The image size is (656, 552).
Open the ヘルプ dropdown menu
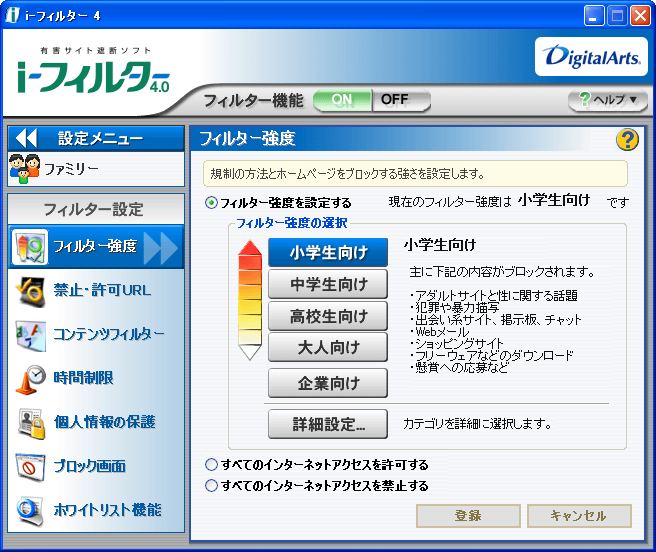click(x=607, y=100)
